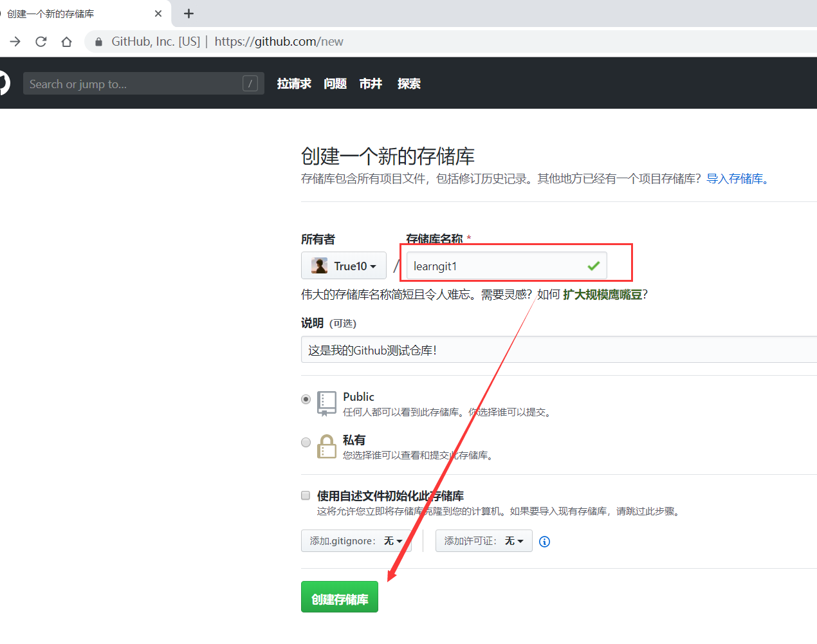Click the address bar URL github.com/new
The image size is (817, 644).
279,42
